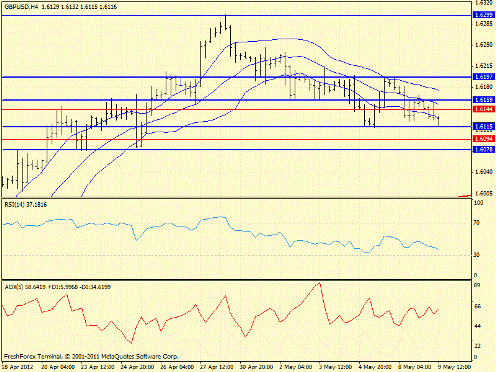
Task: Click the blue 1.6115 price level tag
Action: [x=483, y=126]
